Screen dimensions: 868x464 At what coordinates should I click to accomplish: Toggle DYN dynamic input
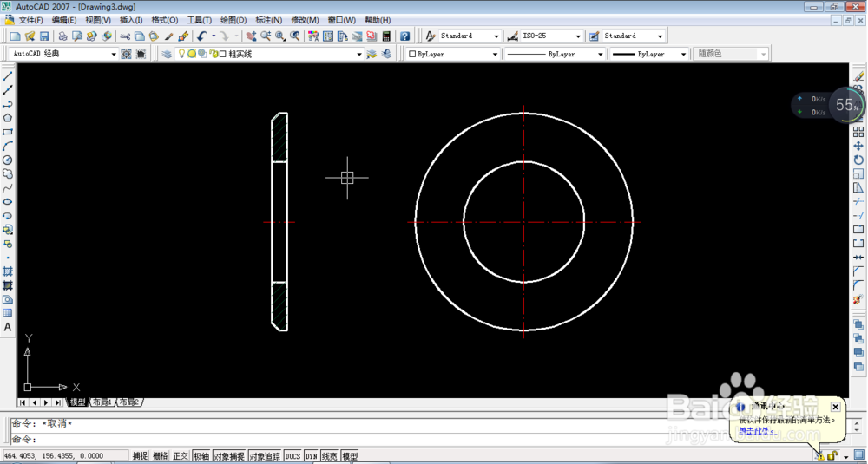click(311, 456)
